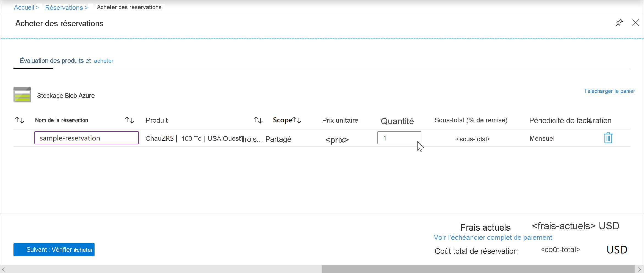
Task: Select the Partagé scope value
Action: click(x=278, y=139)
